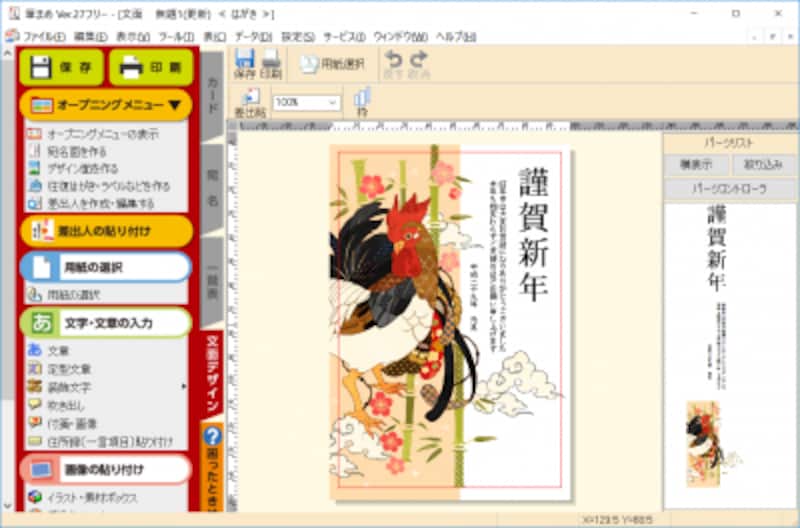Screen dimensions: 800x528
Task: Click the 横表示 button in parts panel
Action: (696, 164)
